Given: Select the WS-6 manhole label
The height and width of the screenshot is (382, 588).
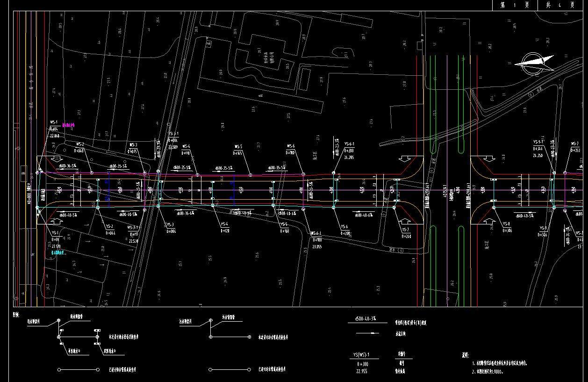Looking at the screenshot, I should (291, 146).
